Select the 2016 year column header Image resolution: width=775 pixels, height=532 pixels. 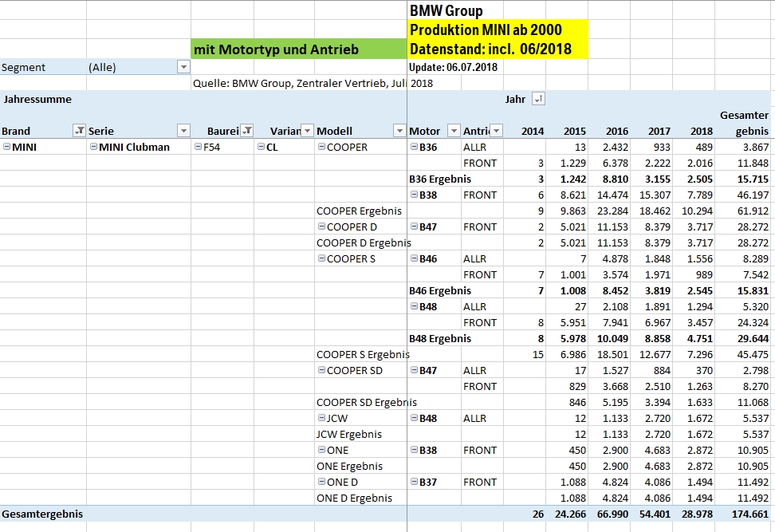(617, 131)
